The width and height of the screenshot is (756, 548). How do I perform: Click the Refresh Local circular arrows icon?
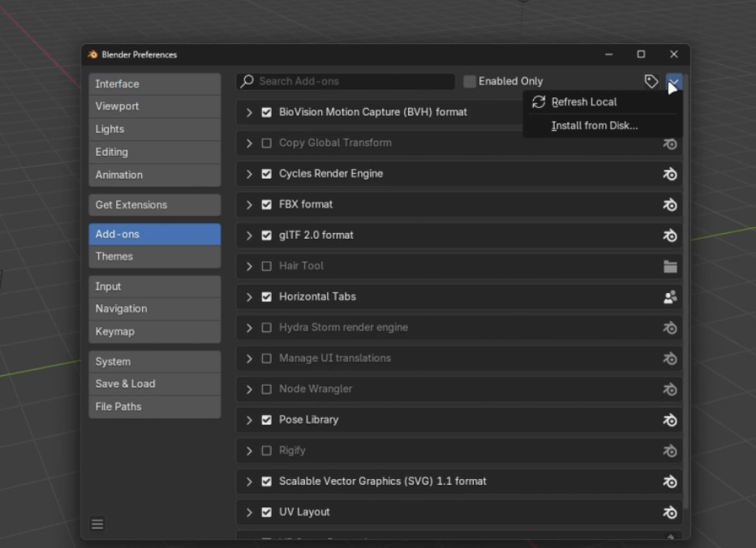click(539, 101)
